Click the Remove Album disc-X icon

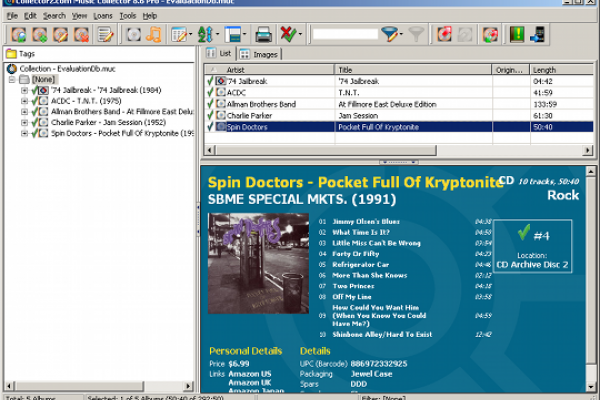[82, 35]
